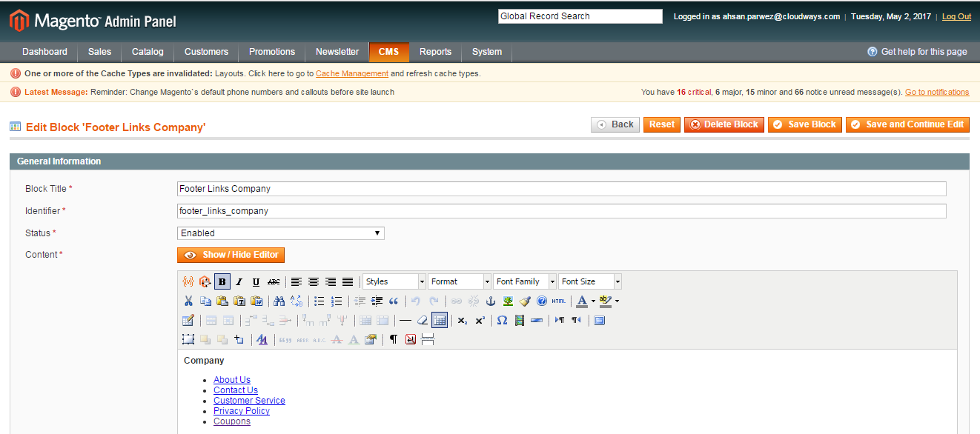Justify text with the full-align icon

[x=348, y=281]
